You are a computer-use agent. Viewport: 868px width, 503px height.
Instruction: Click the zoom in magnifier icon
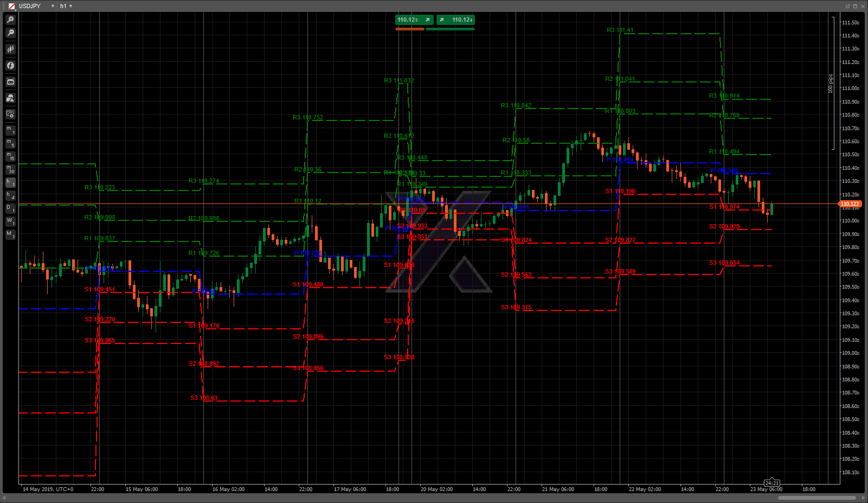(10, 20)
